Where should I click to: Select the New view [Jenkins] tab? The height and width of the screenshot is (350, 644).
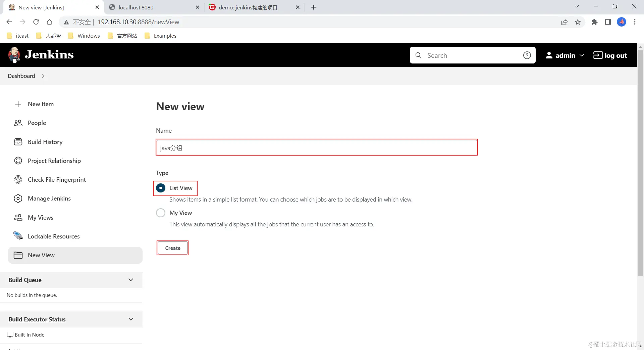point(54,7)
